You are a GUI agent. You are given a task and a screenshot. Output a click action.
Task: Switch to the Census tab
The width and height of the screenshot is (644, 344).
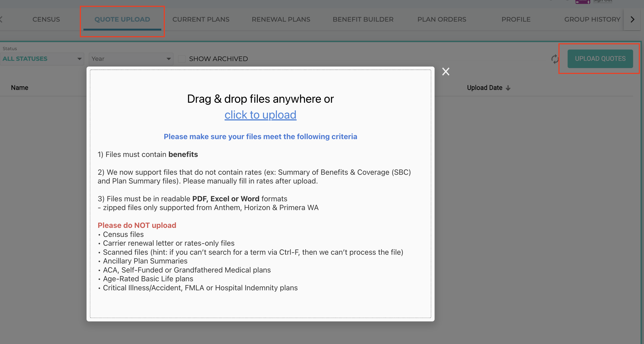click(46, 19)
